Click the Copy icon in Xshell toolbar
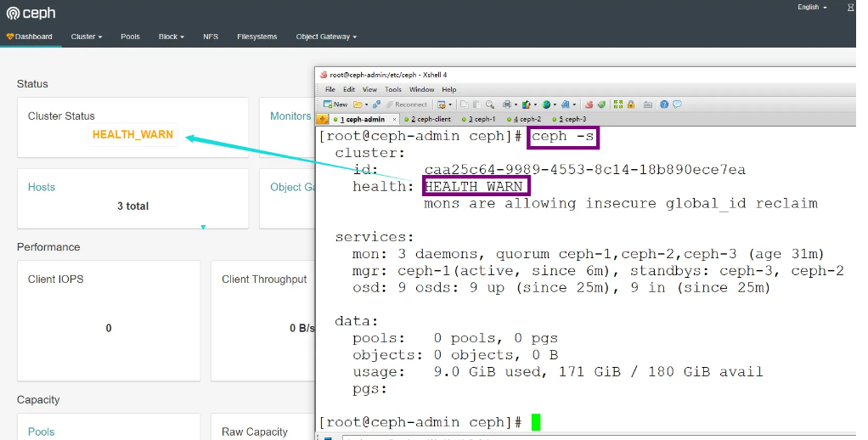The height and width of the screenshot is (440, 868). 464,104
